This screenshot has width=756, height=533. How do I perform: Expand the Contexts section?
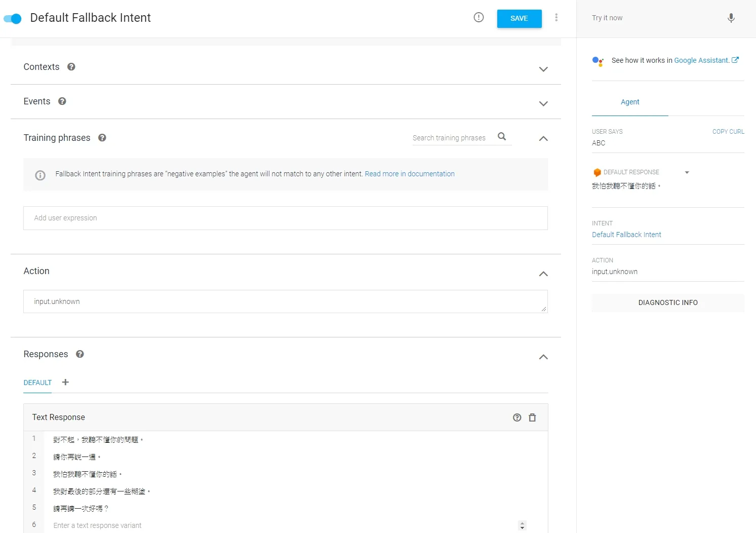(543, 69)
